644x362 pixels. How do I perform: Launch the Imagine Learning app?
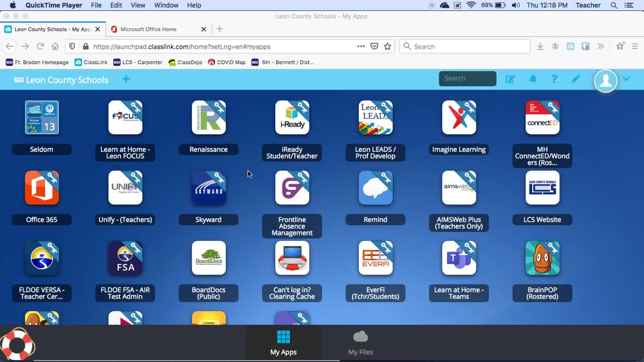(459, 118)
